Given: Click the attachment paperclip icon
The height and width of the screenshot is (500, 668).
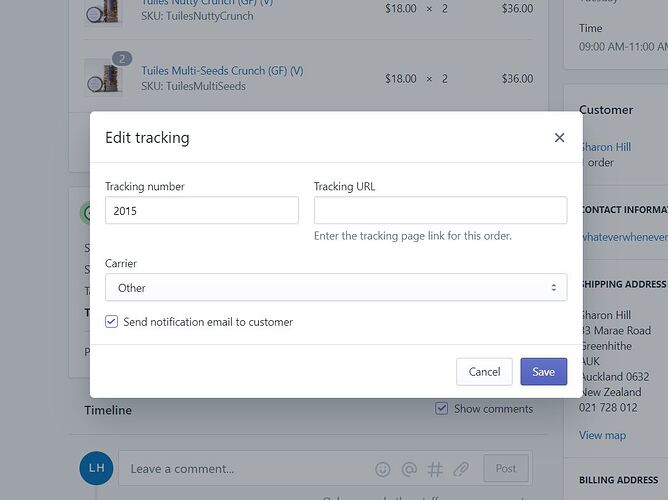Looking at the screenshot, I should 461,468.
